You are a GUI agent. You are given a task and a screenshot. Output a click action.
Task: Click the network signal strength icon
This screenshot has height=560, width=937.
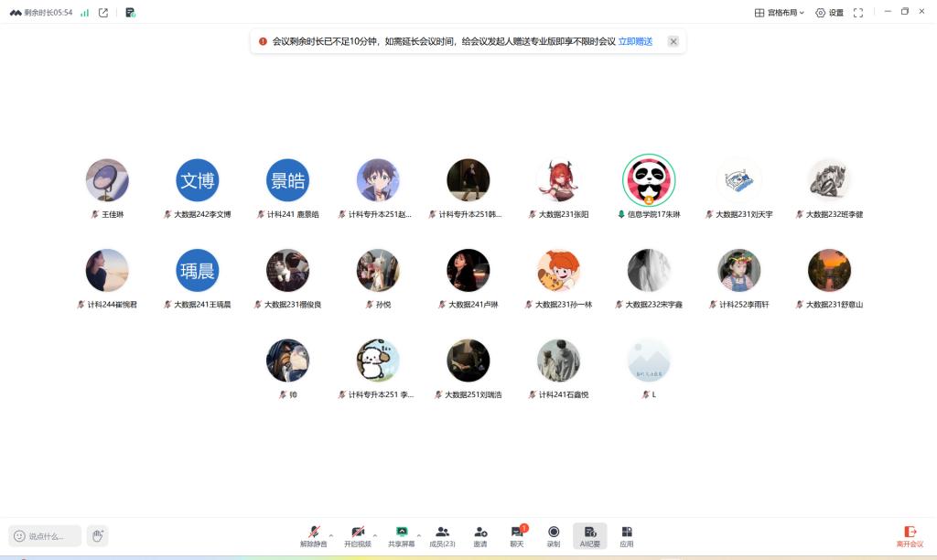pyautogui.click(x=85, y=13)
